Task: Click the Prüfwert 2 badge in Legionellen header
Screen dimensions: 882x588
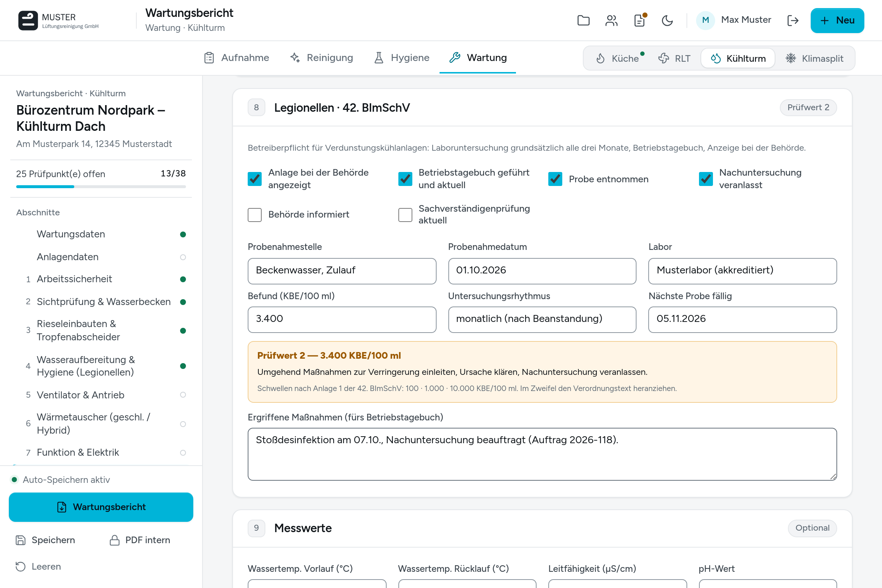Action: point(808,108)
